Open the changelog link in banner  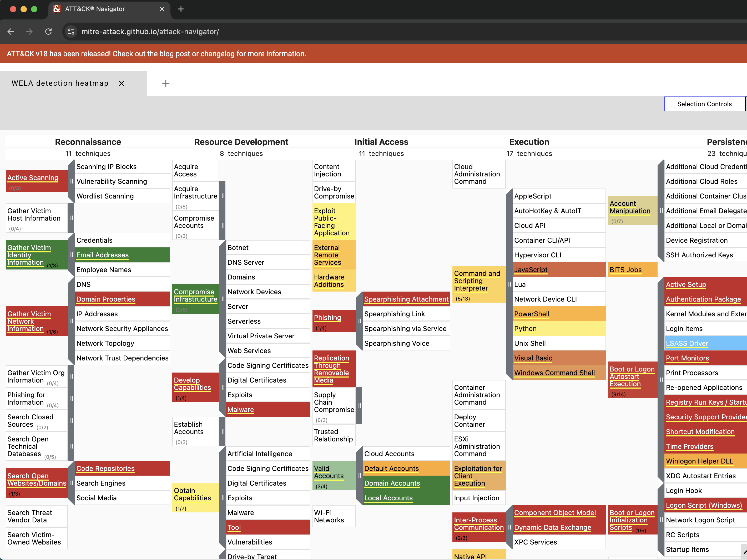(x=217, y=54)
